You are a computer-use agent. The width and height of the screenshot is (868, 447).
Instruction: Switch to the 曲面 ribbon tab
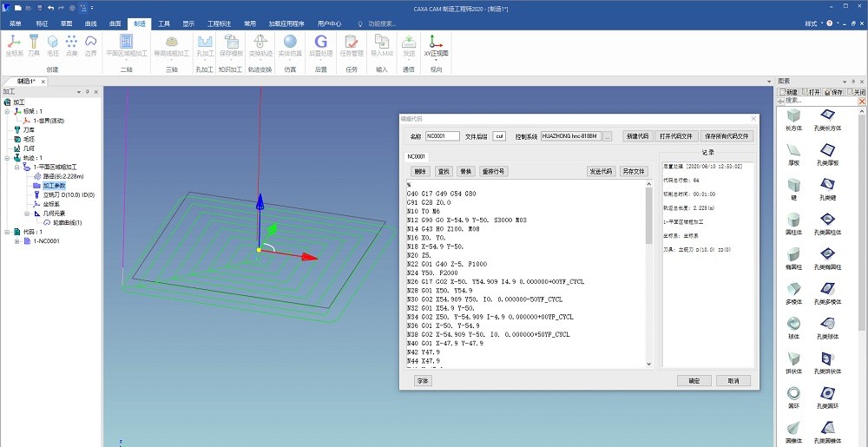click(x=115, y=23)
